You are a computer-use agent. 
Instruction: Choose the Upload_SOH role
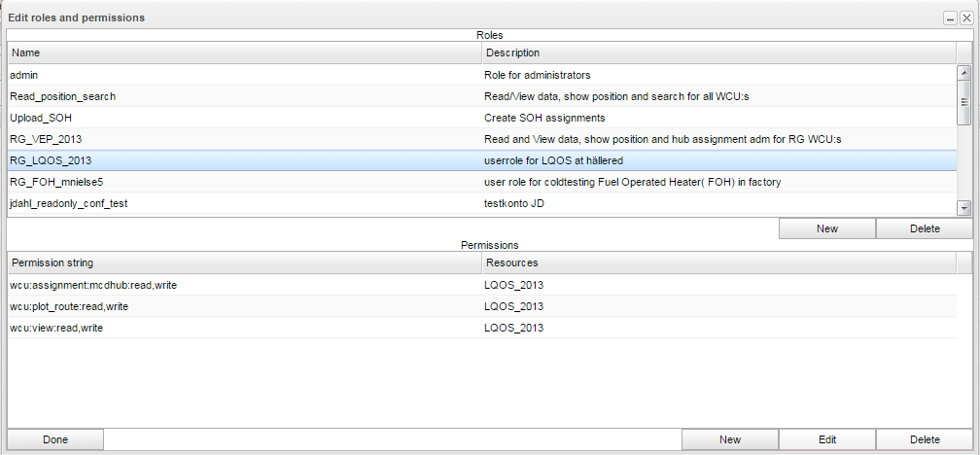coord(243,118)
